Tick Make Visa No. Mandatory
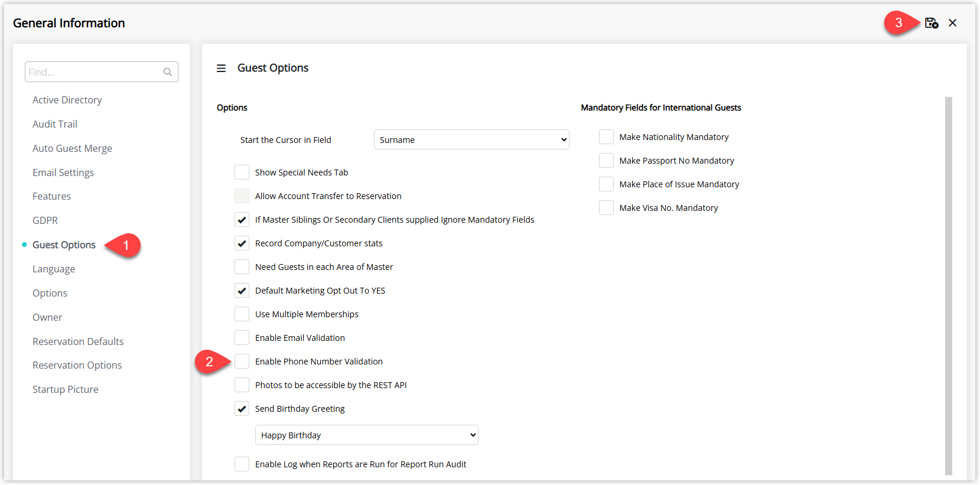980x485 pixels. 606,208
